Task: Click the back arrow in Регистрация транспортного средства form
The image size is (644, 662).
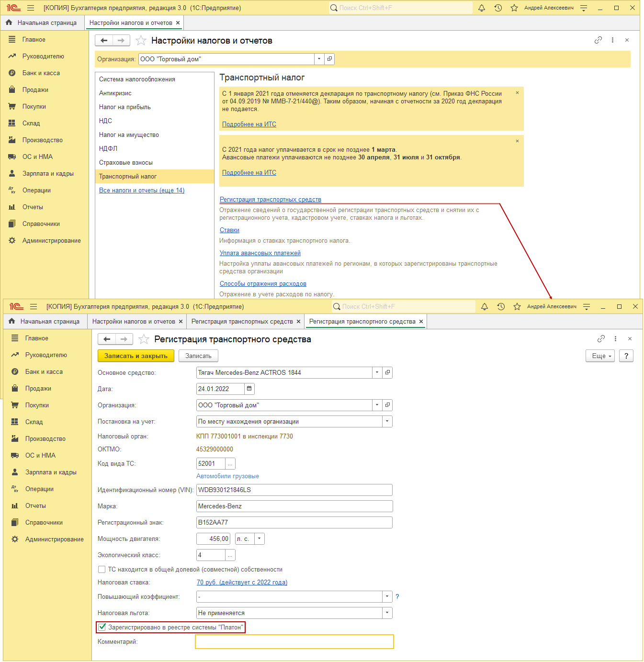Action: tap(107, 339)
